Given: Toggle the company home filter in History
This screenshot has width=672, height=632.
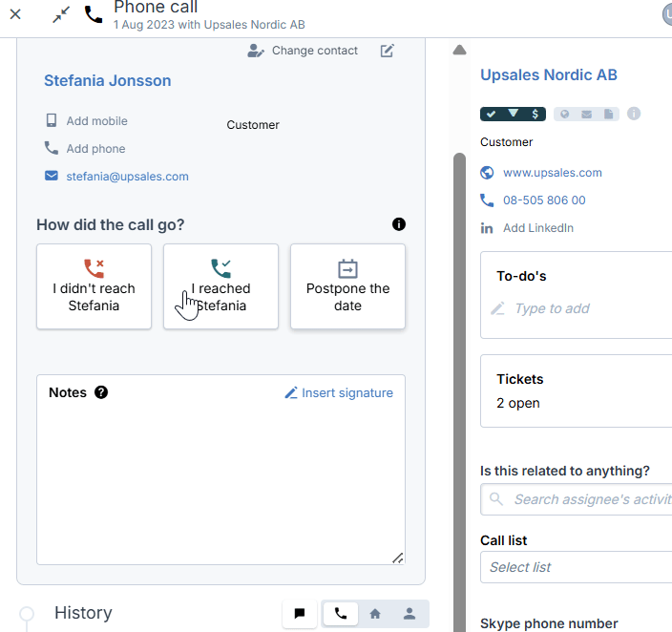Looking at the screenshot, I should click(x=375, y=614).
